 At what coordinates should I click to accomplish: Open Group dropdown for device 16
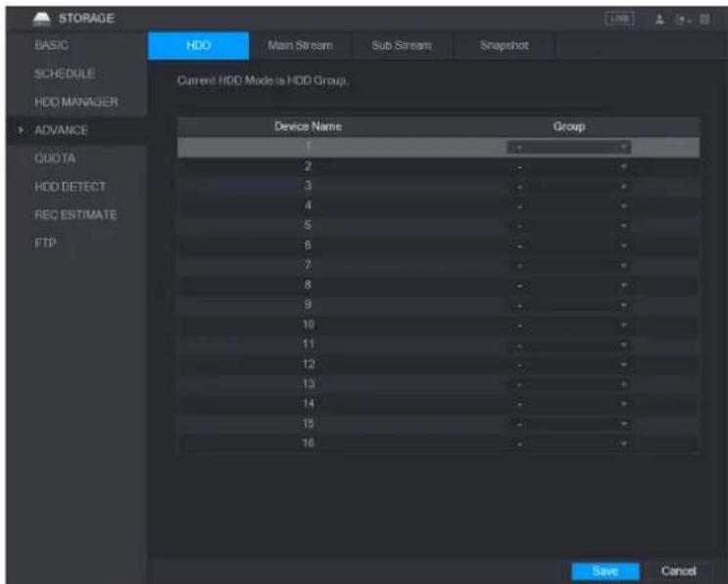(569, 443)
